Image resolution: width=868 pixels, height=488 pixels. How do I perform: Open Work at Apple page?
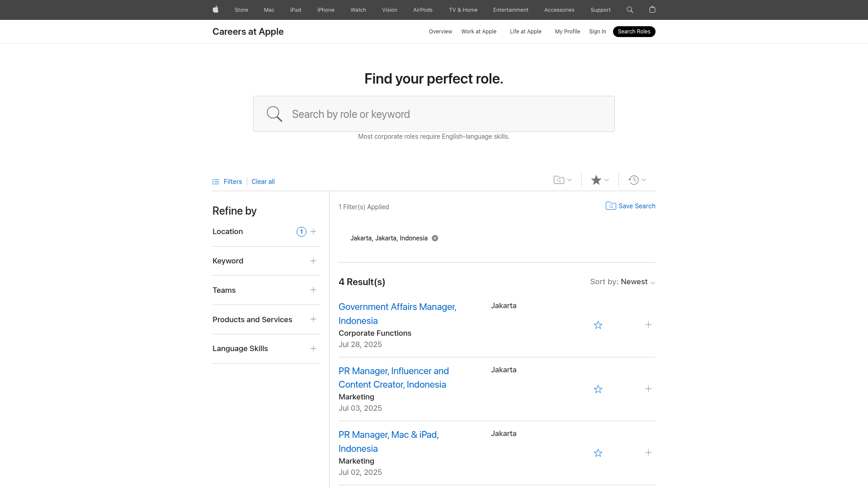point(479,32)
